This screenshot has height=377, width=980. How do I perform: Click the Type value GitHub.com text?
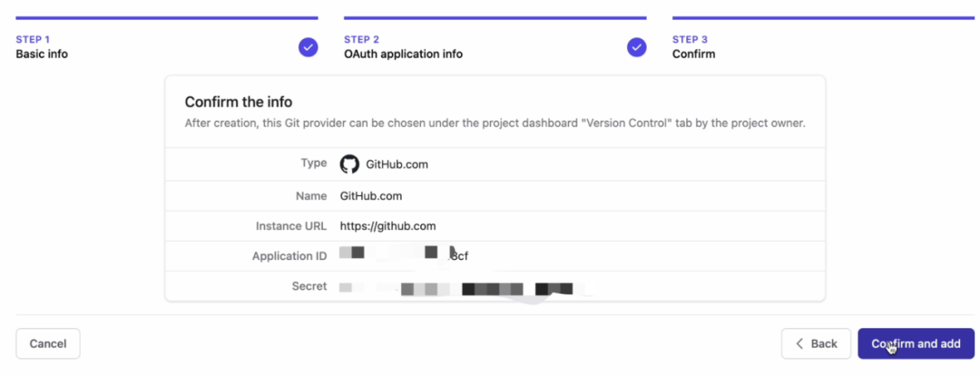(x=397, y=164)
